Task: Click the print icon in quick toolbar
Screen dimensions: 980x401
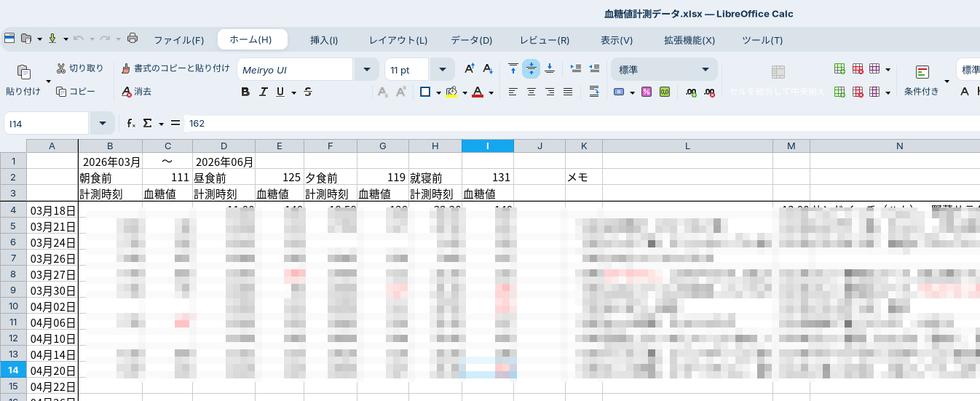Action: pyautogui.click(x=133, y=39)
